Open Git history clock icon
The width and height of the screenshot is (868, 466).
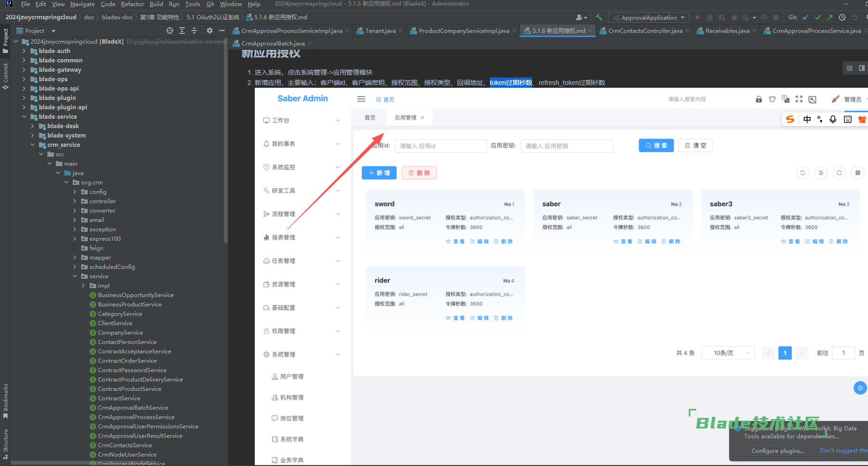point(842,17)
